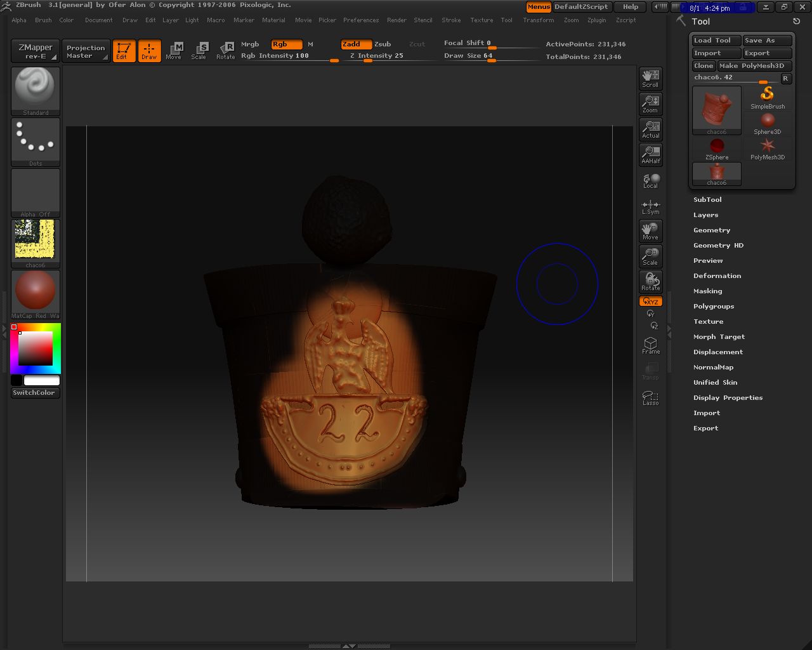This screenshot has width=812, height=650.
Task: Select the chaco6 tool thumbnail
Action: [716, 108]
